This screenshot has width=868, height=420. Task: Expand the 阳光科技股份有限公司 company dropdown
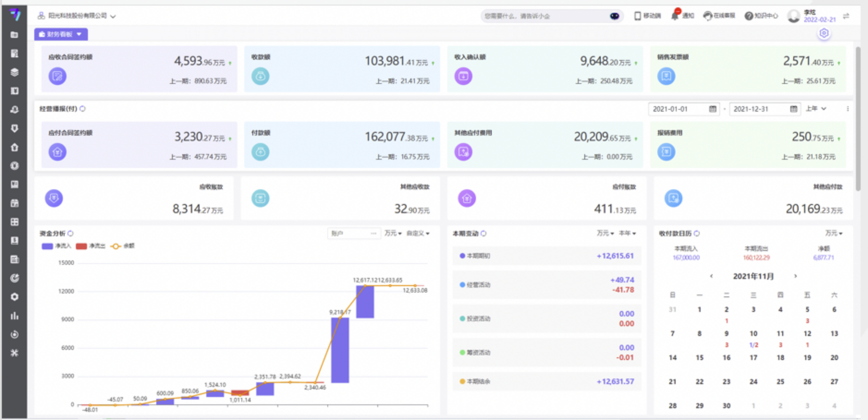(113, 16)
